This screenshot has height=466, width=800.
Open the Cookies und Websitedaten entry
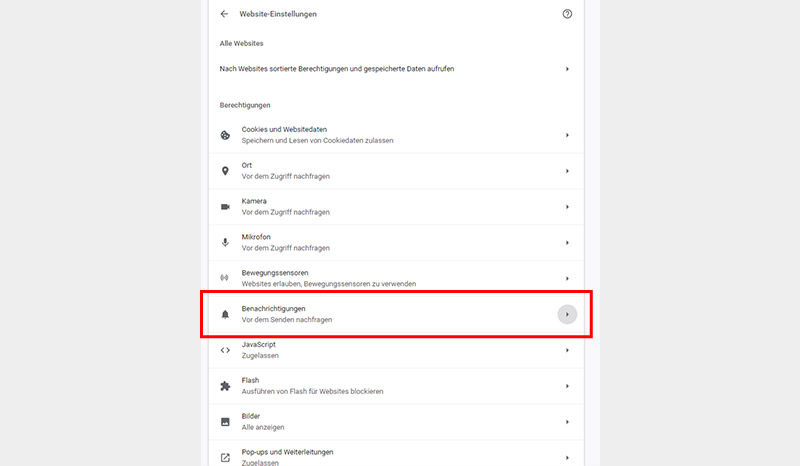[396, 135]
